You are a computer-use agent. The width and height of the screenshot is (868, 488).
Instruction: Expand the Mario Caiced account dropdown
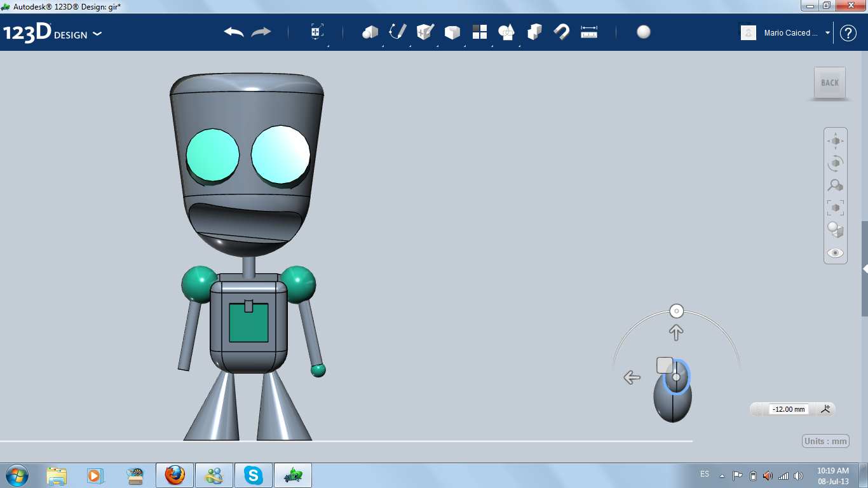pos(827,33)
